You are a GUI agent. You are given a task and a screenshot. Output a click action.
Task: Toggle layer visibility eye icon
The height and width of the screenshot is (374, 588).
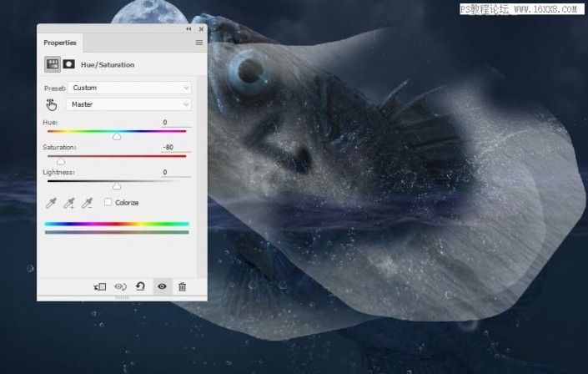click(162, 286)
